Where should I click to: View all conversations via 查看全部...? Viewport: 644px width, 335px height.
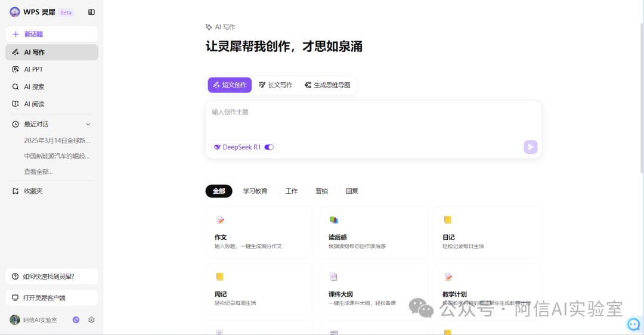[x=38, y=172]
